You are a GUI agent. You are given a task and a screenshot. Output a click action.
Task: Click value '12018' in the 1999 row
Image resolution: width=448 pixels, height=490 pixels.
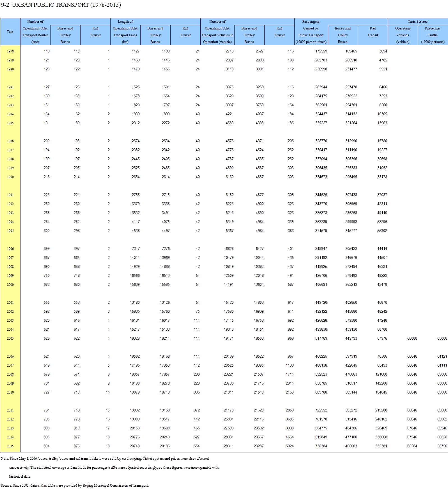click(x=259, y=276)
